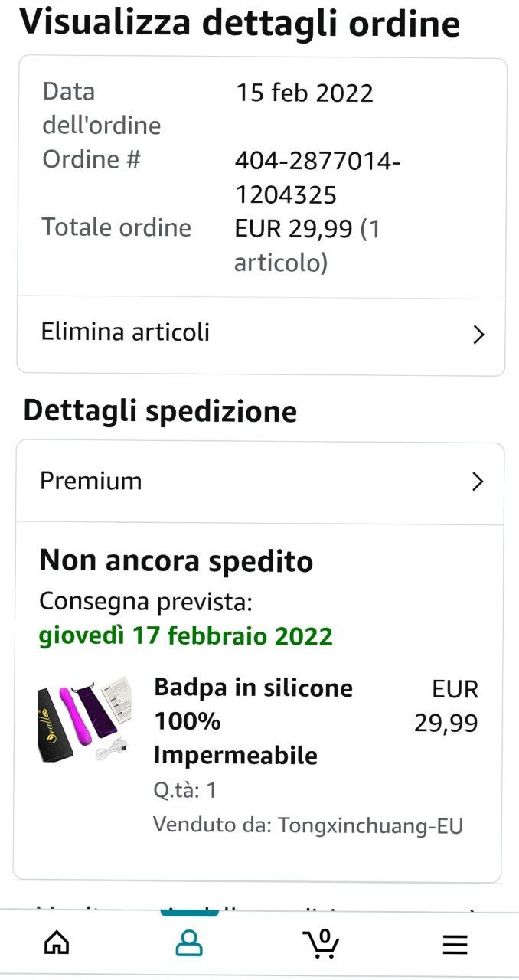Screen dimensions: 519x980
Task: Tap the Q.tà: 1 quantity label
Action: [184, 790]
